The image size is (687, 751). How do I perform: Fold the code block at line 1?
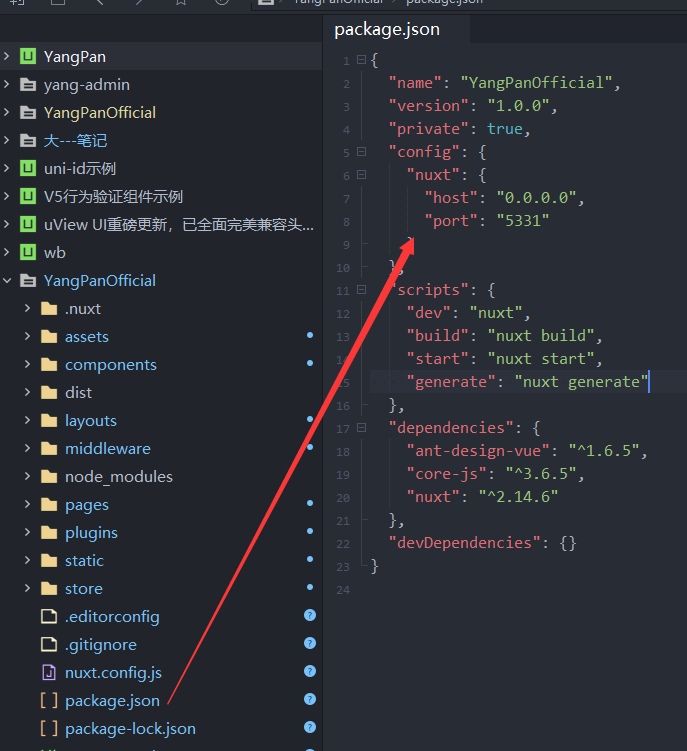(x=362, y=60)
